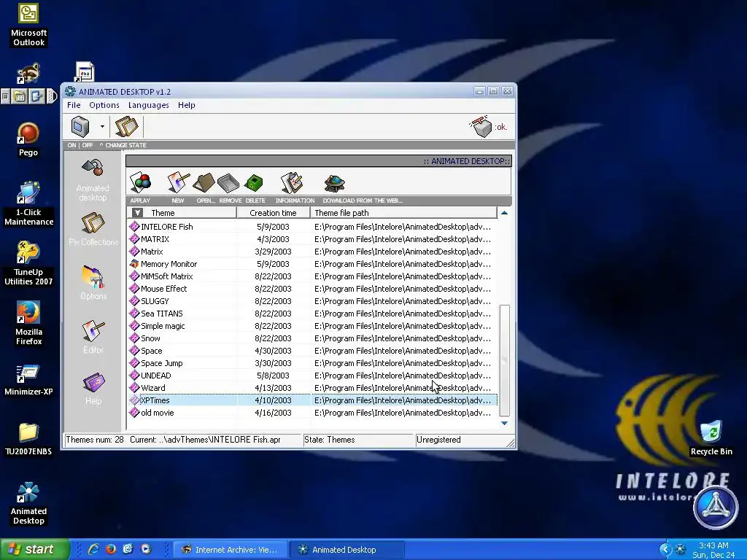Click Internet Explorer quick launch icon
This screenshot has width=747, height=560.
point(93,549)
